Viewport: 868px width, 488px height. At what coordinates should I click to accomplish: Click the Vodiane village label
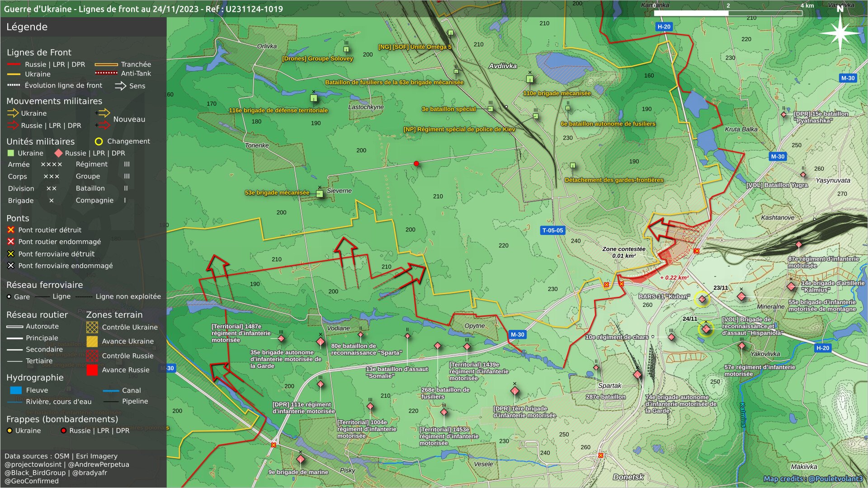pyautogui.click(x=338, y=328)
